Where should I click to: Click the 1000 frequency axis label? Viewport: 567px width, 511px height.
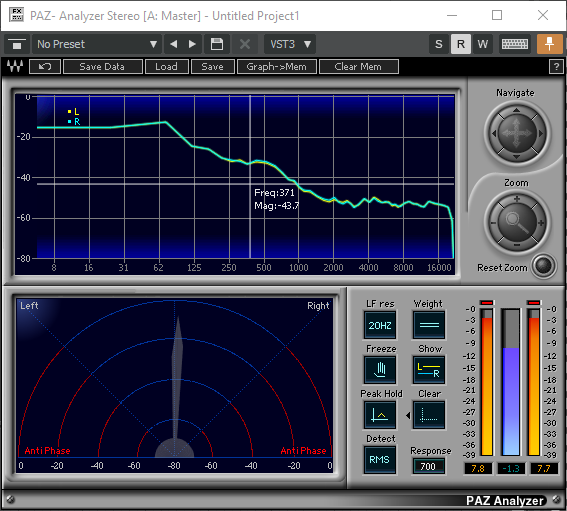pyautogui.click(x=299, y=268)
